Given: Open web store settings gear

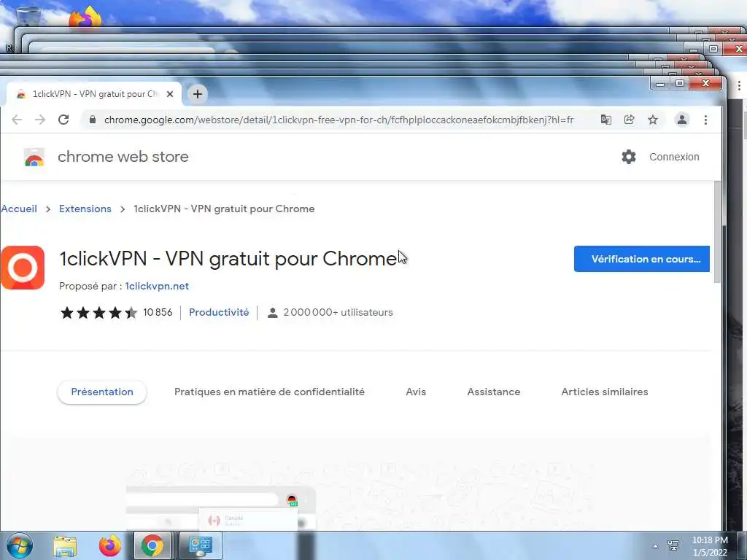Looking at the screenshot, I should (629, 157).
